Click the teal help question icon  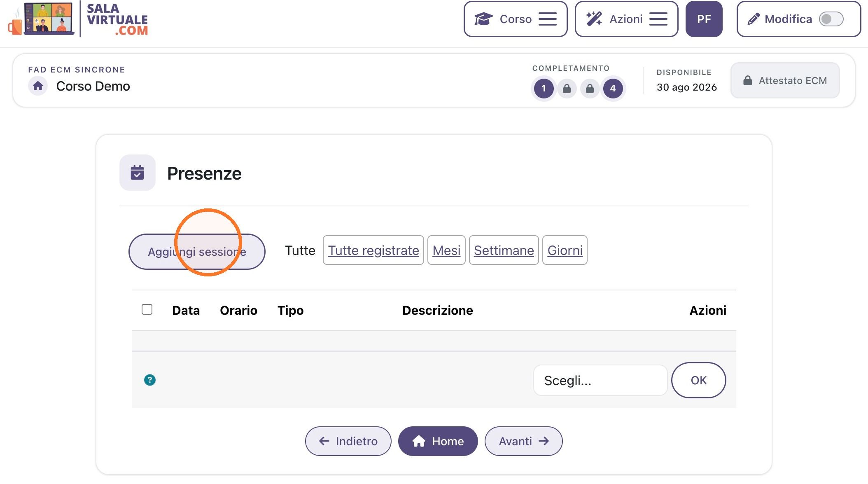[x=150, y=380]
